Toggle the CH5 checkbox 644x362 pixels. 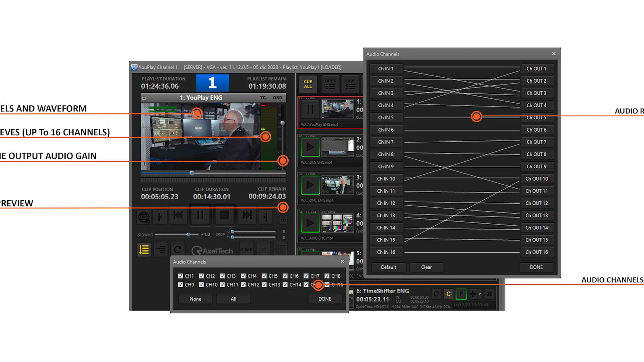264,276
